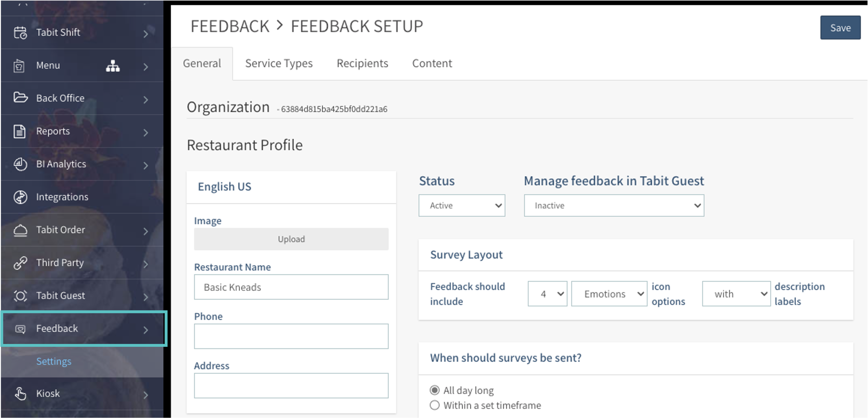Click the Tabit Order cloche icon

click(x=20, y=230)
